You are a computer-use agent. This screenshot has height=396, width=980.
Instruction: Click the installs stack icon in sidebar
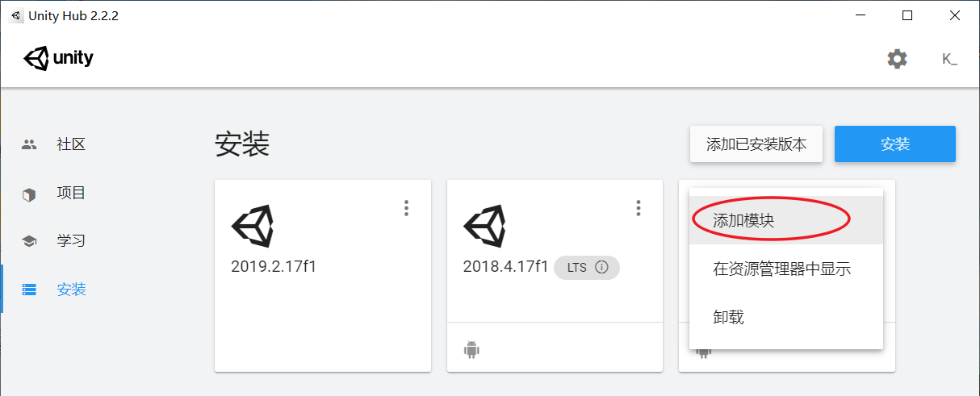click(x=29, y=290)
